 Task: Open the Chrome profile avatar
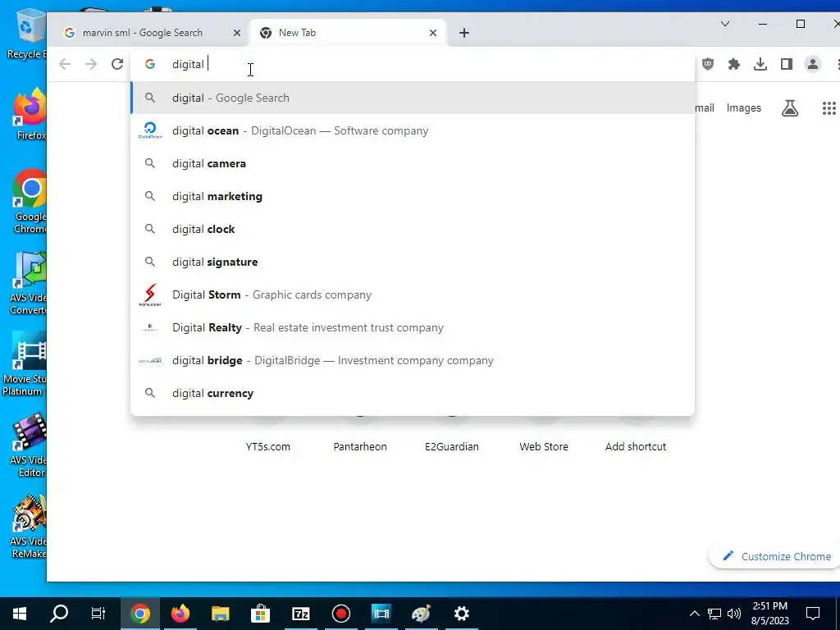coord(813,64)
